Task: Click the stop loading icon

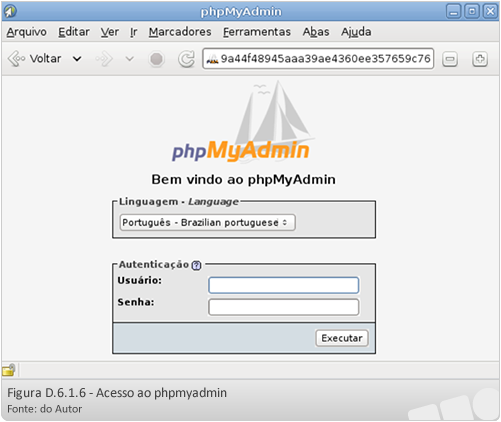Action: [x=156, y=59]
